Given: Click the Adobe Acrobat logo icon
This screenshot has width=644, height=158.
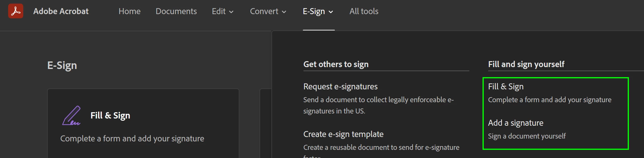Looking at the screenshot, I should (16, 11).
